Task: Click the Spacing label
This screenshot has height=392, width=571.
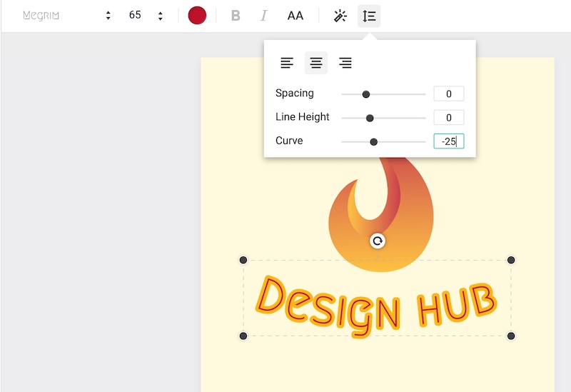Action: pyautogui.click(x=294, y=94)
